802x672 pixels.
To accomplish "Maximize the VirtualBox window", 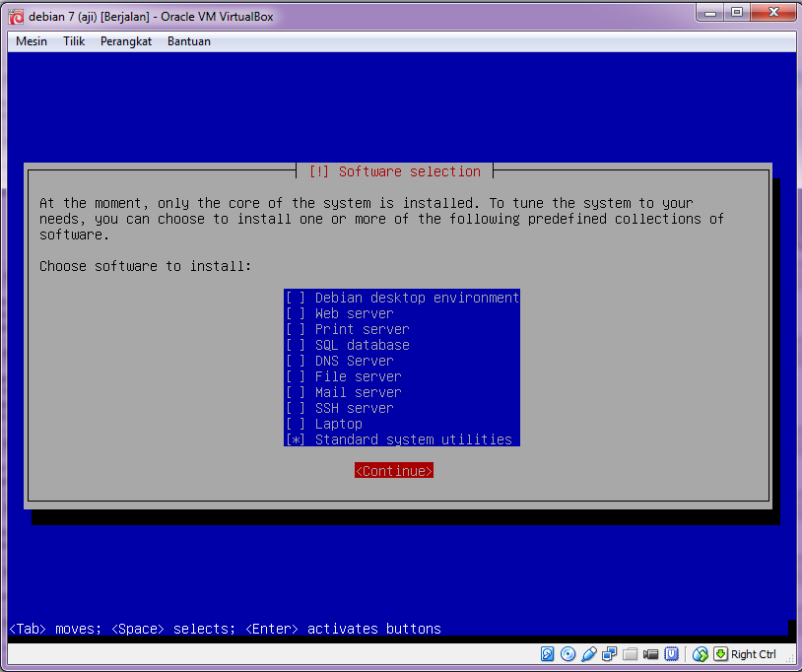I will (x=737, y=13).
